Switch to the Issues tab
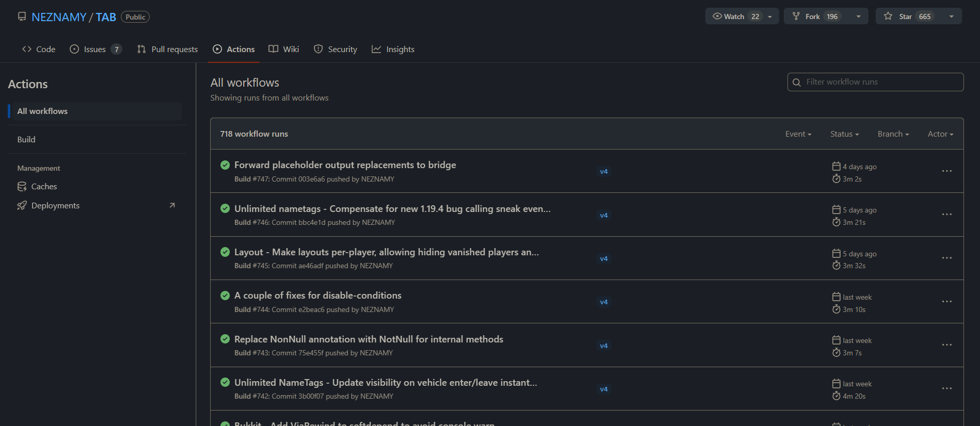The width and height of the screenshot is (980, 426). point(95,50)
